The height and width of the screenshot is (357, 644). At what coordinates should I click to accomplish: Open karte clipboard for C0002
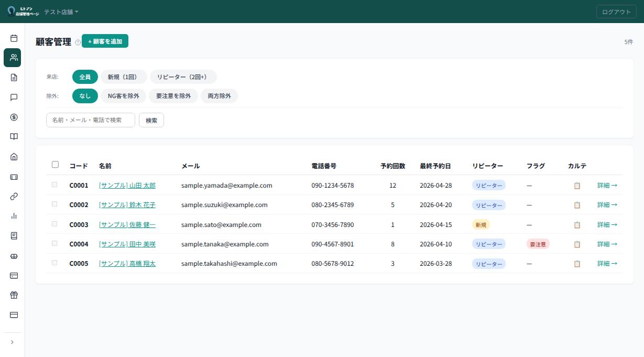577,205
